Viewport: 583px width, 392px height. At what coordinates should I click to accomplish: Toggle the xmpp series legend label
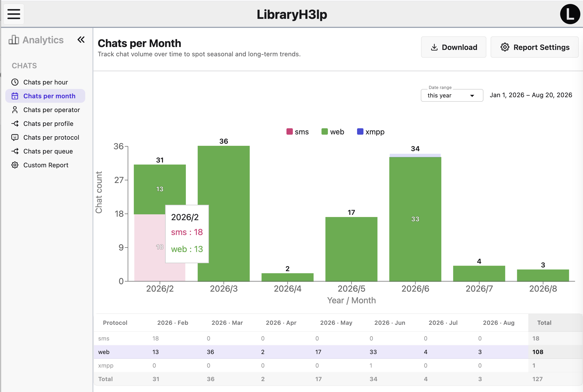[x=375, y=132]
